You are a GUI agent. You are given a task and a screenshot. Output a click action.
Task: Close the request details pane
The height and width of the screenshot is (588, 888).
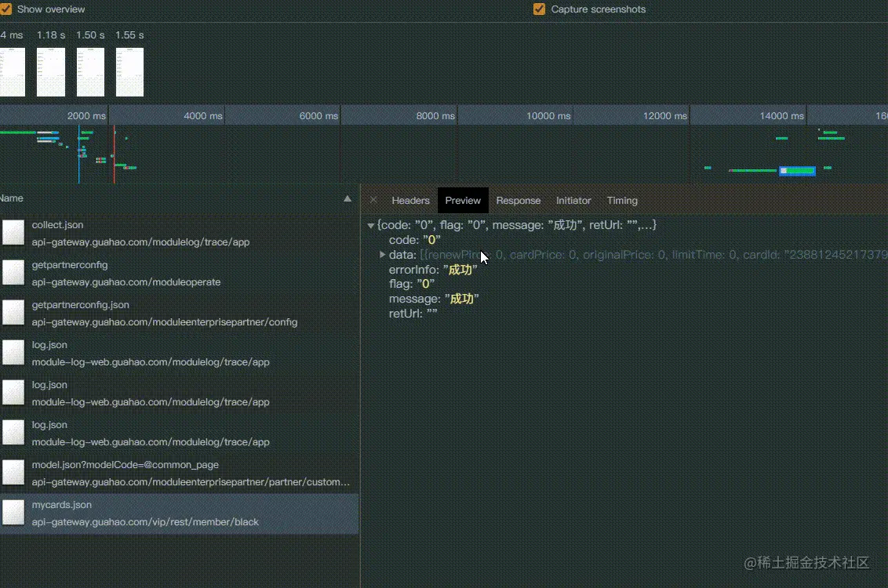(x=373, y=200)
